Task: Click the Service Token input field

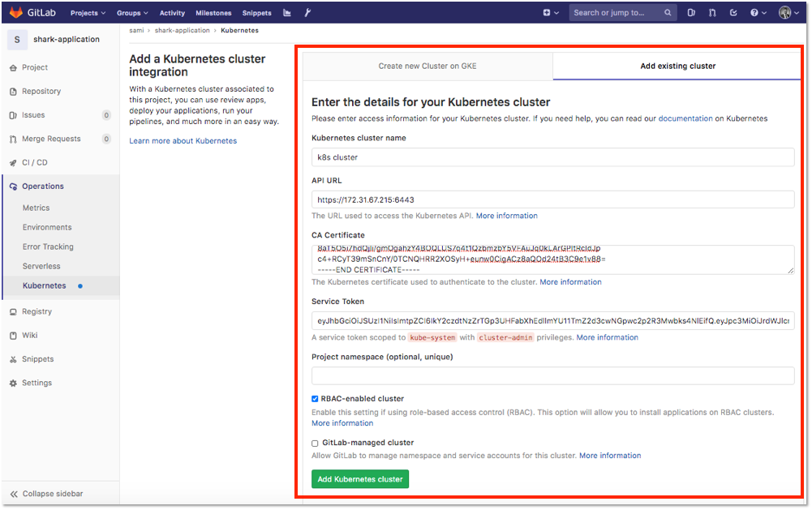Action: pos(553,322)
